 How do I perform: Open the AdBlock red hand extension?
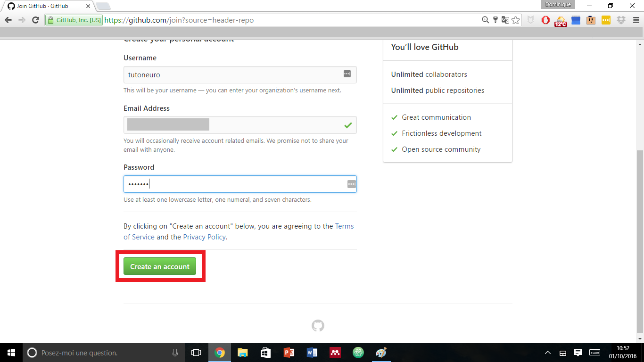545,20
